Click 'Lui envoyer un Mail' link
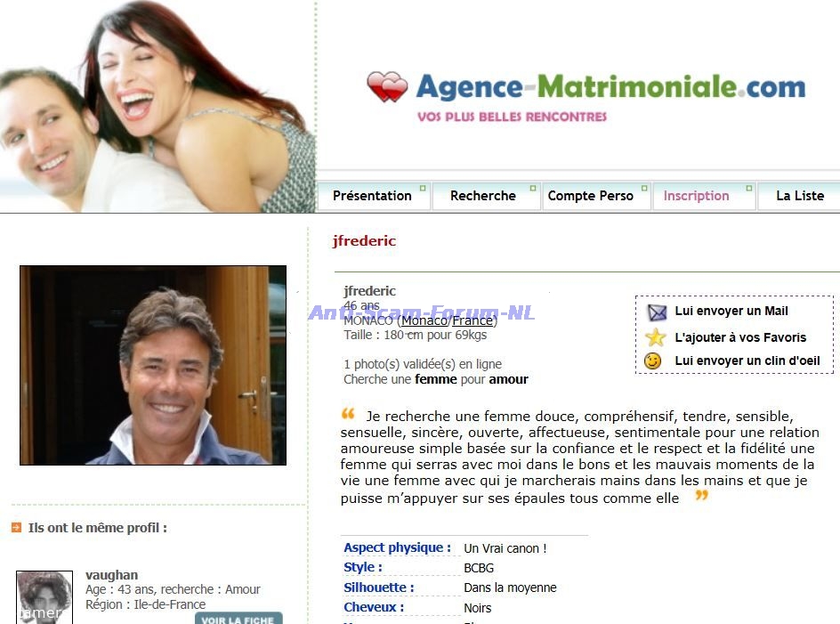Screen dimensions: 840x624 point(731,311)
